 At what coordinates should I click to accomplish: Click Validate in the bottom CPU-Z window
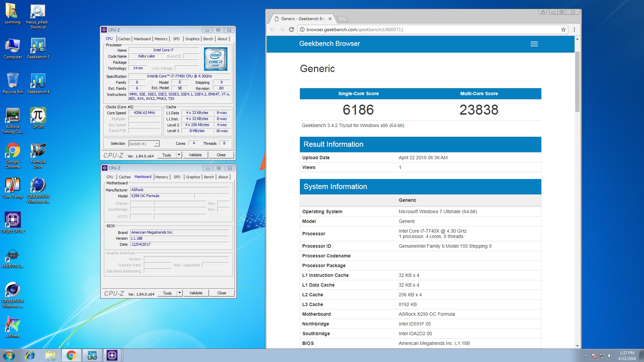196,293
